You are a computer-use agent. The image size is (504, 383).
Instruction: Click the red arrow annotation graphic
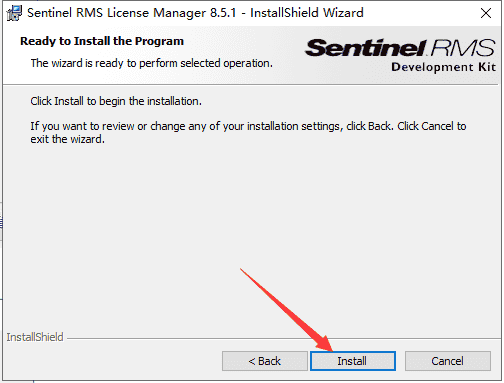click(x=287, y=310)
